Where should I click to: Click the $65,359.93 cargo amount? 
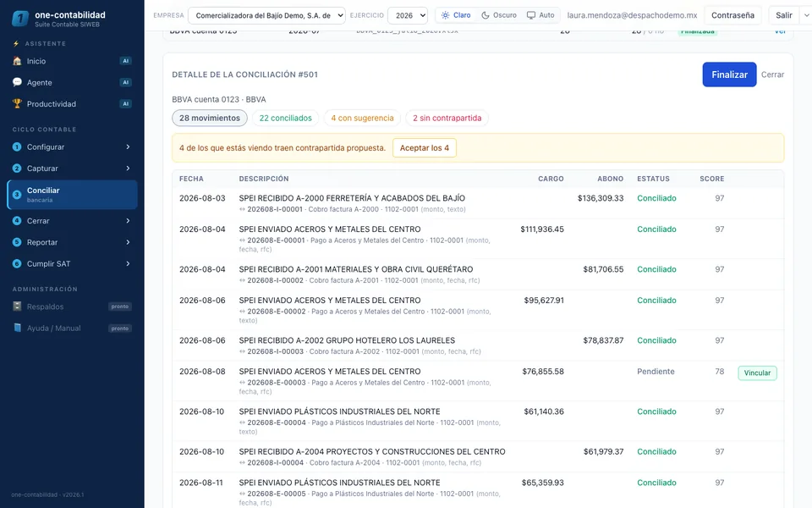tap(543, 483)
